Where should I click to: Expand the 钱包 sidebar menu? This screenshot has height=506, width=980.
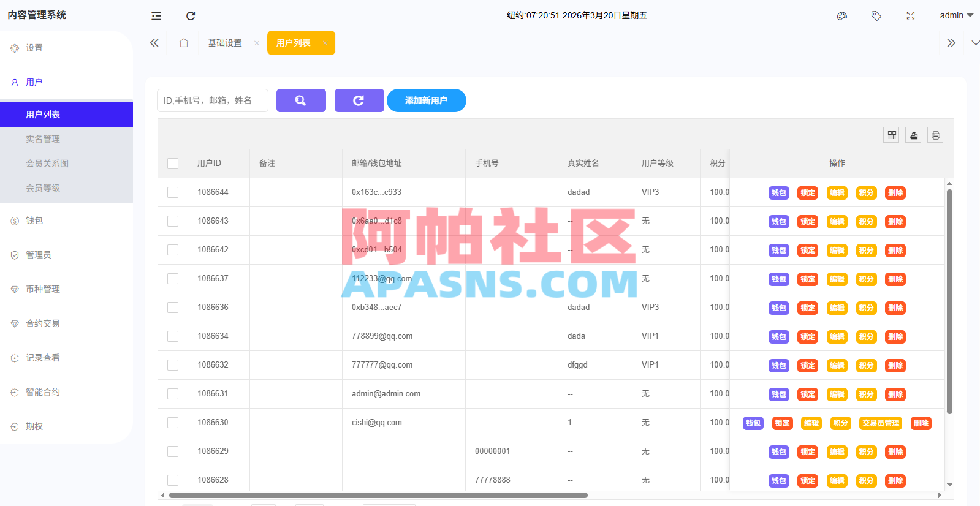66,221
